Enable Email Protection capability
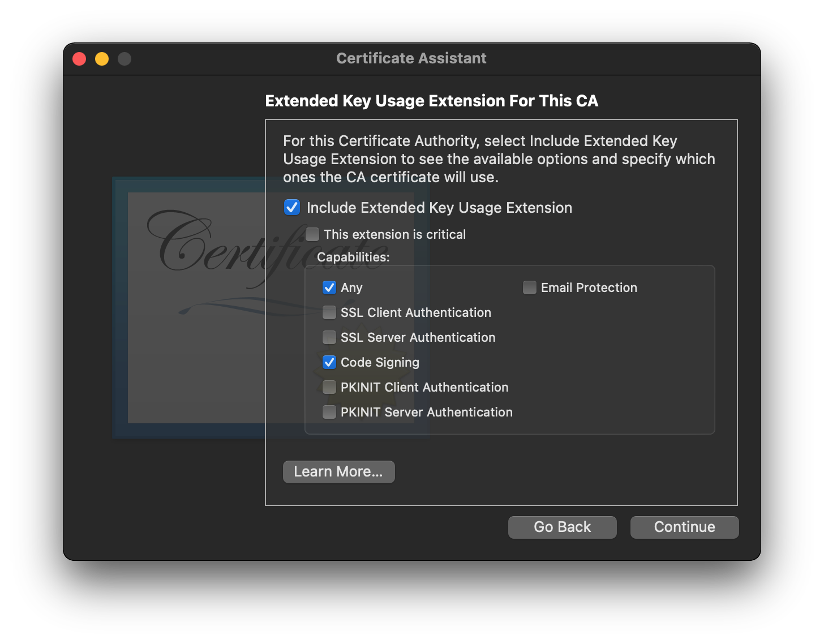 point(530,287)
